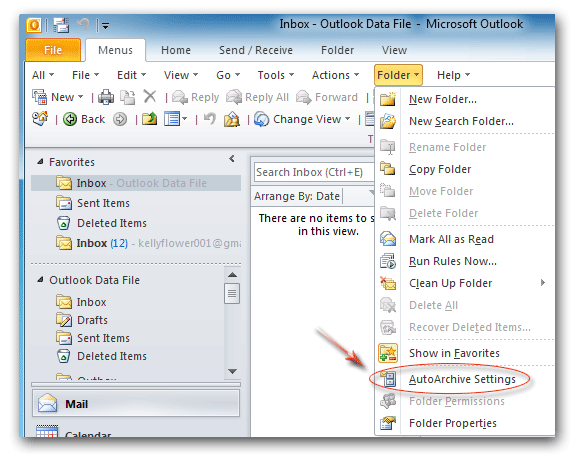Open the Reading Pane layout icon dropdown
574x460 pixels.
[x=176, y=119]
